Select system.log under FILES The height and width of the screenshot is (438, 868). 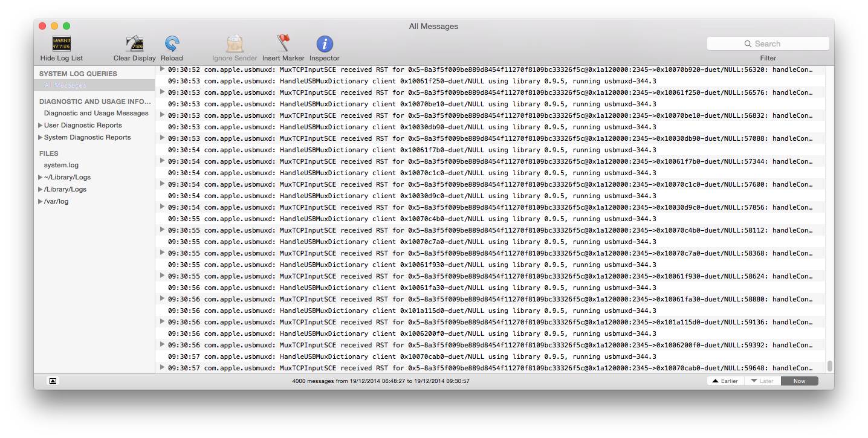tap(61, 165)
